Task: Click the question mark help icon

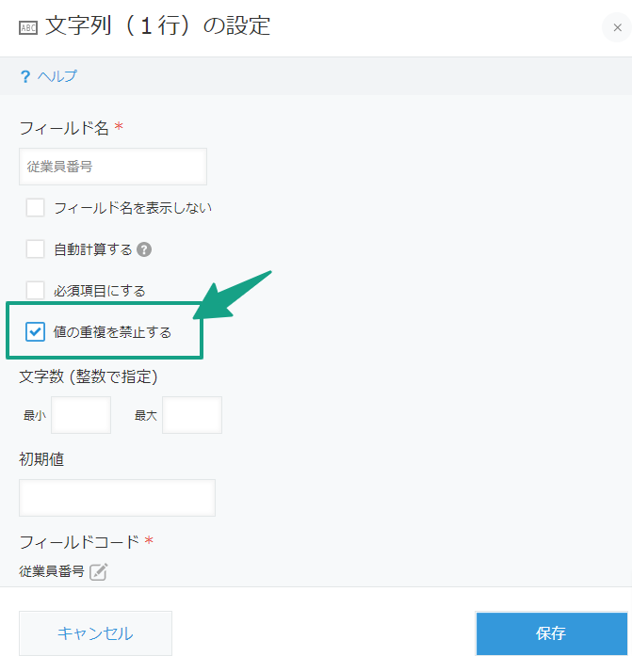Action: click(25, 77)
